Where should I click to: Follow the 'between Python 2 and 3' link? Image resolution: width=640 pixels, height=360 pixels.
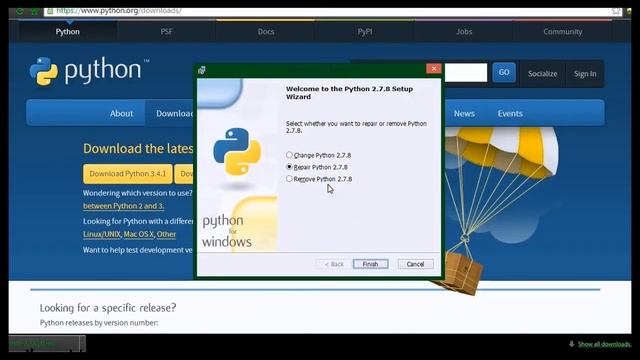(124, 206)
